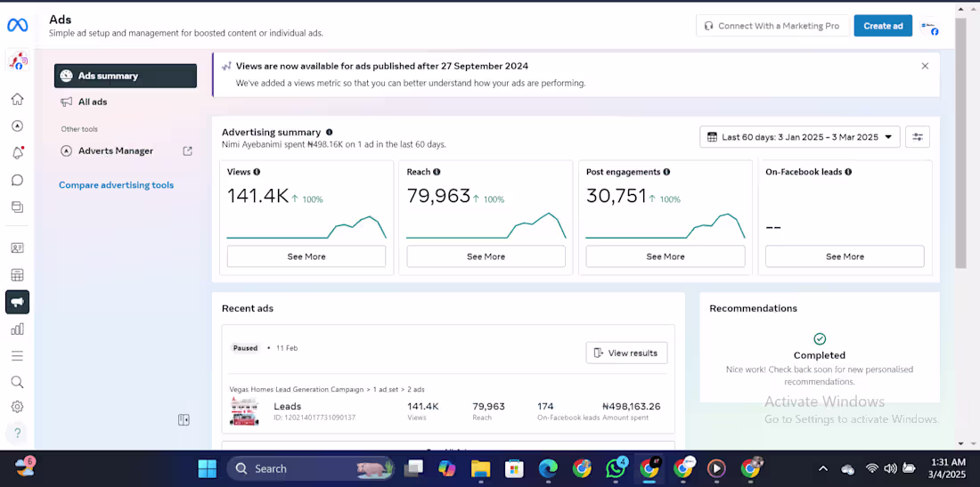Expand the Last 60 days date range dropdown

pos(799,137)
